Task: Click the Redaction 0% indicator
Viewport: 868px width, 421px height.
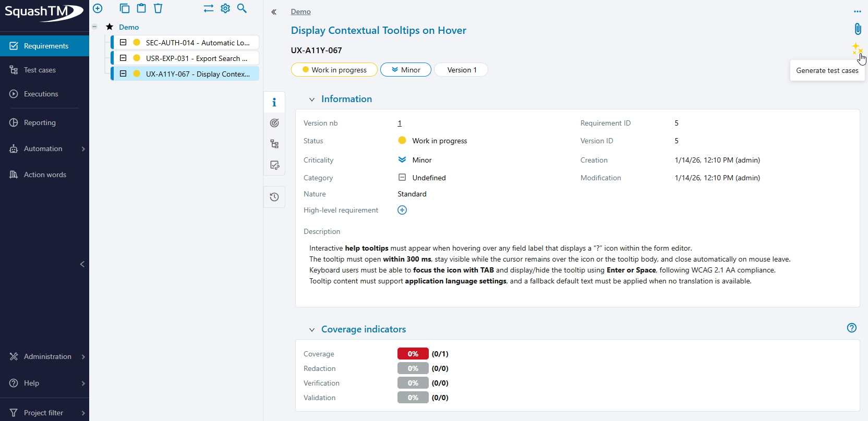Action: [413, 368]
